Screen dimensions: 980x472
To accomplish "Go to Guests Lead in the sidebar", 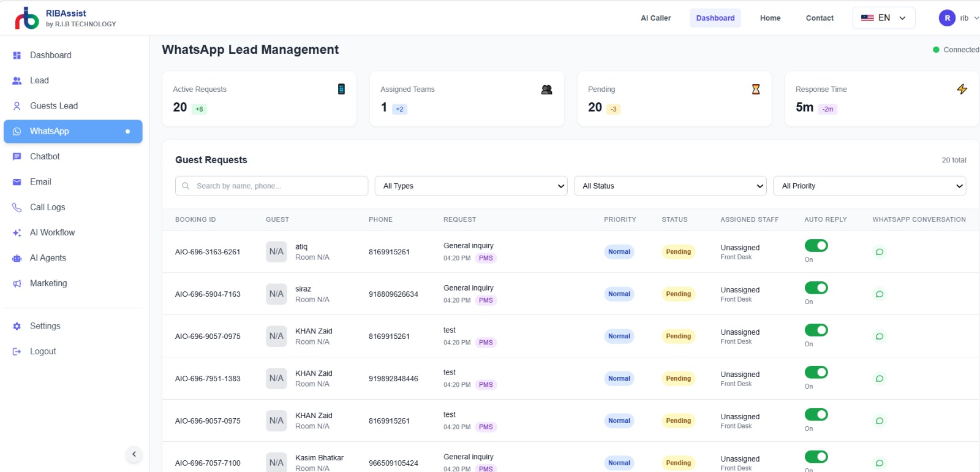I will 73,106.
